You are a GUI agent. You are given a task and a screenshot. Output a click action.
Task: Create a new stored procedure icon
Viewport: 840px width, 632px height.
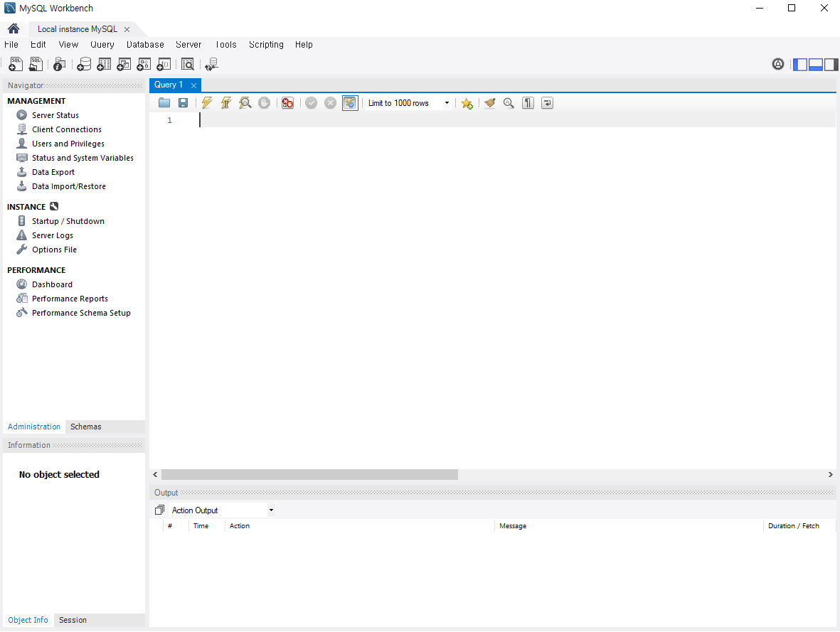pos(144,64)
